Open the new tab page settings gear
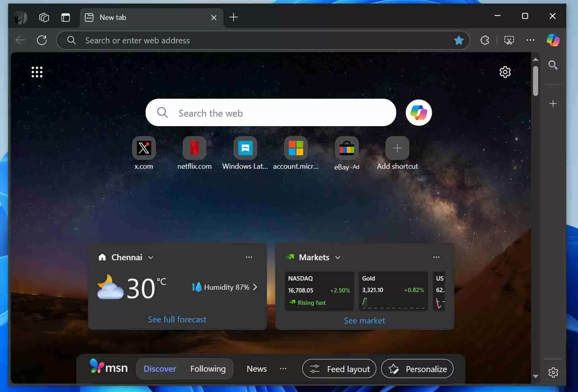Screen dimensions: 578x392 point(505,72)
